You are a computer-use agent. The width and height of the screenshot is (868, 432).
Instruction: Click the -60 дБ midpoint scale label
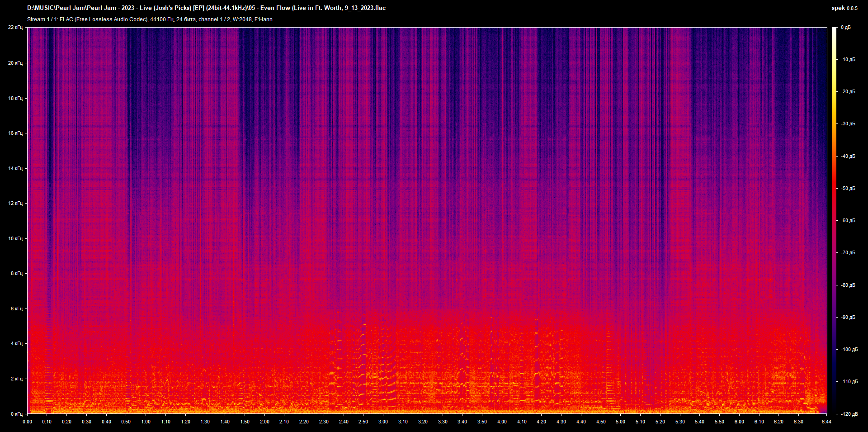(848, 220)
